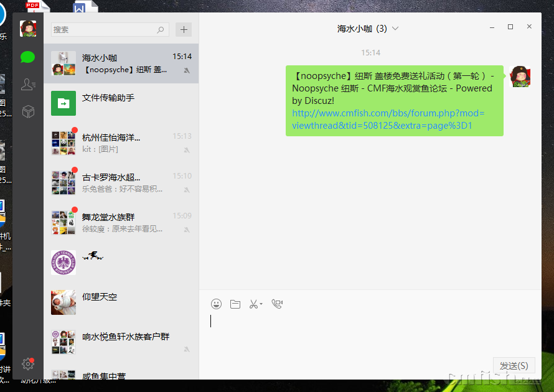Expand the 海水小咖 chat title dropdown
The image size is (554, 392).
(395, 29)
